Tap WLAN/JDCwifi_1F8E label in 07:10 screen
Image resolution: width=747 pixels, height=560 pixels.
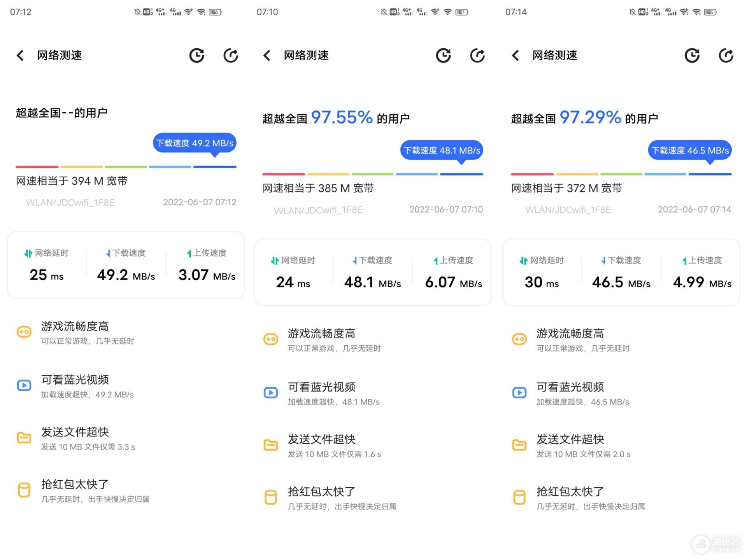pyautogui.click(x=318, y=210)
